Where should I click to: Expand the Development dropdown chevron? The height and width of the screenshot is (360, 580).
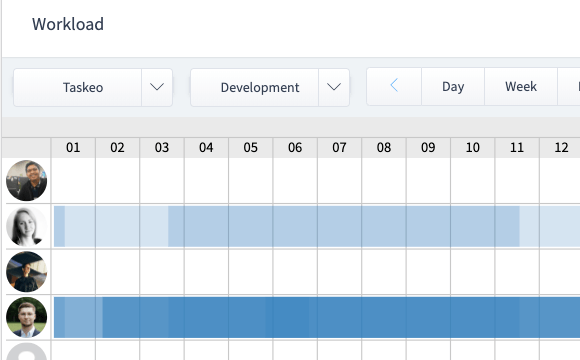point(334,87)
